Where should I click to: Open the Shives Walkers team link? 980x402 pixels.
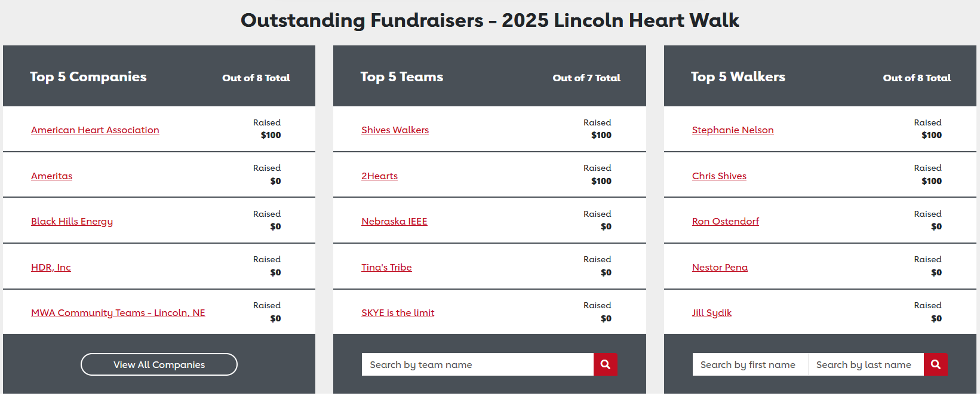pyautogui.click(x=395, y=130)
